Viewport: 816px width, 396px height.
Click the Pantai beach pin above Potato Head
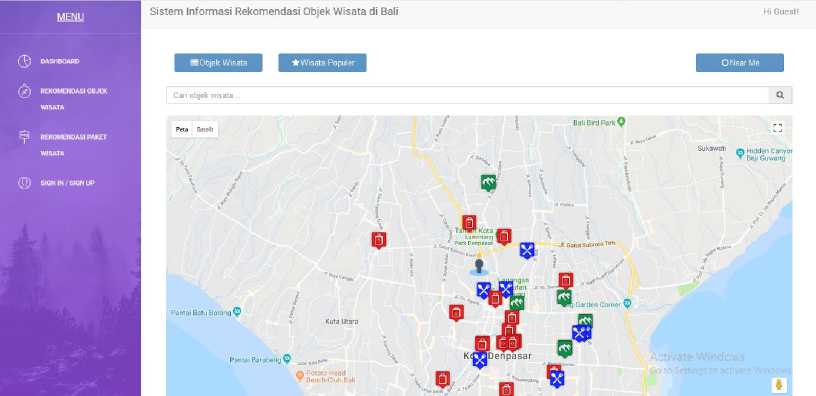coord(287,359)
